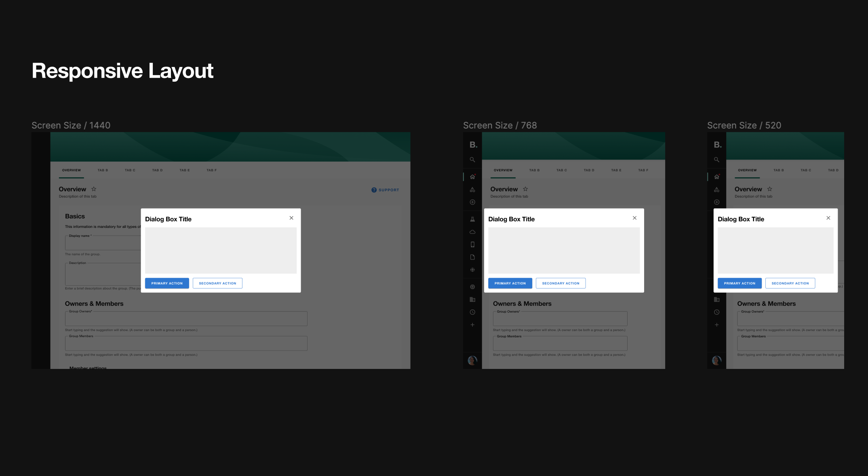
Task: Click Secondary Action in 1440 screen dialog
Action: pyautogui.click(x=217, y=283)
